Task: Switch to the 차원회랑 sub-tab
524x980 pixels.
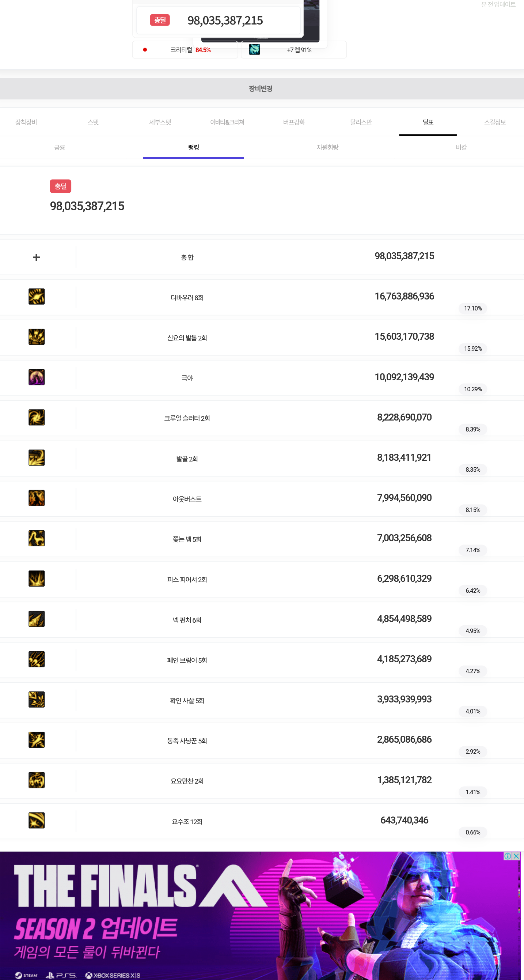Action: click(x=327, y=147)
